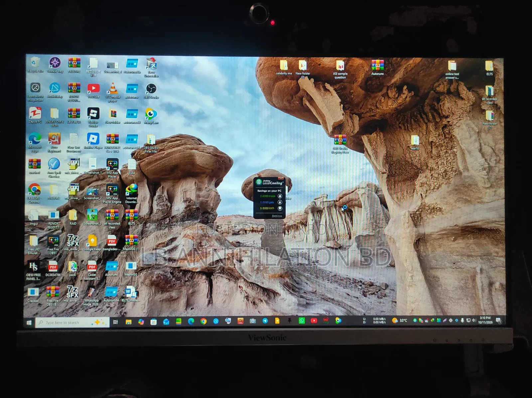Image resolution: width=532 pixels, height=398 pixels.
Task: Select the Microsoft Edge desktop icon
Action: pyautogui.click(x=35, y=142)
